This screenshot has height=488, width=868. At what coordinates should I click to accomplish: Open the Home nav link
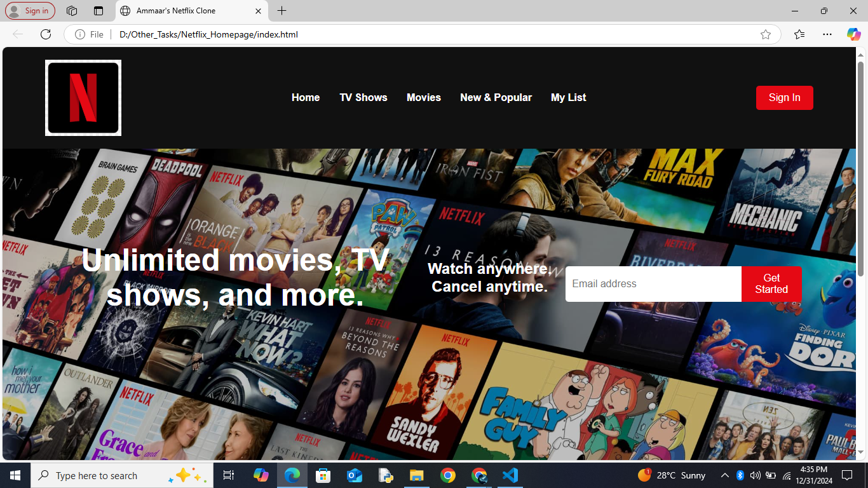306,97
